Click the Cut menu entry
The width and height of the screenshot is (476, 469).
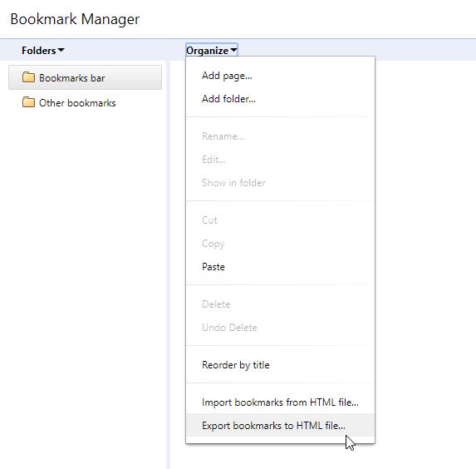tap(280, 220)
